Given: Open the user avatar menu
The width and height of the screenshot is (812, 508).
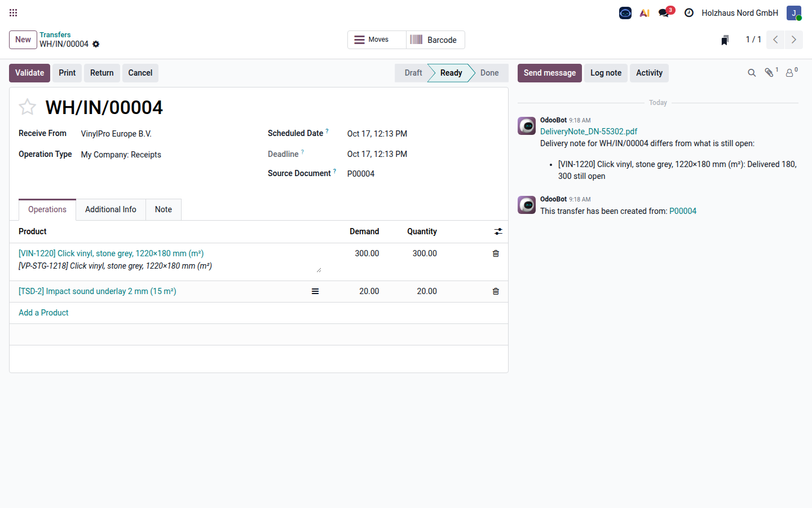Looking at the screenshot, I should 794,12.
